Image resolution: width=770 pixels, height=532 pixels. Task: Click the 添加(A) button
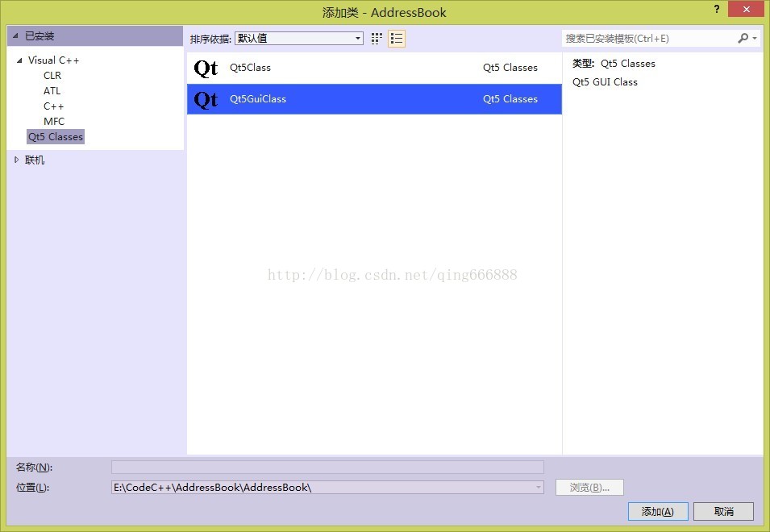(658, 511)
